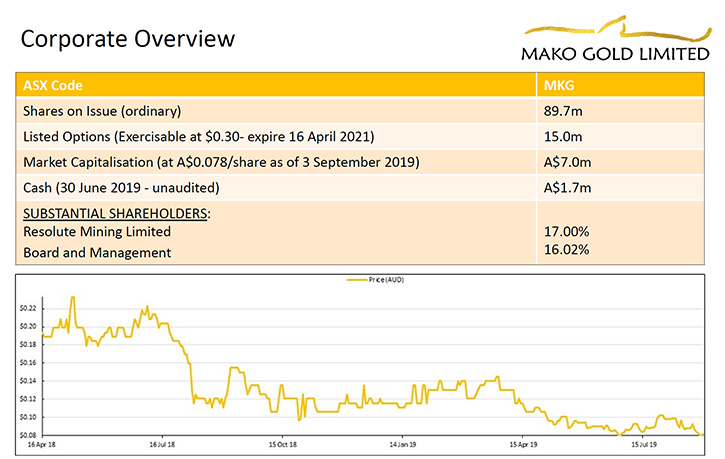Click the 14 Jan 19 x-axis label

pyautogui.click(x=403, y=445)
